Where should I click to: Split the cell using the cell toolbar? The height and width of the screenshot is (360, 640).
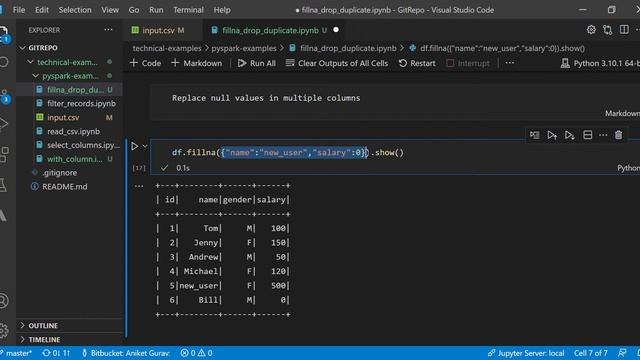pos(587,135)
